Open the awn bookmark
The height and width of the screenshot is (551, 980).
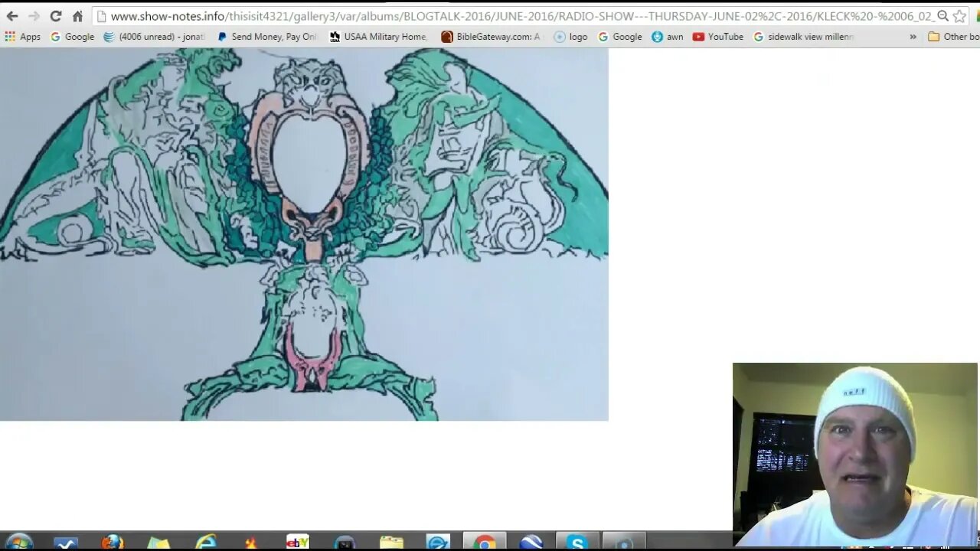click(x=667, y=37)
